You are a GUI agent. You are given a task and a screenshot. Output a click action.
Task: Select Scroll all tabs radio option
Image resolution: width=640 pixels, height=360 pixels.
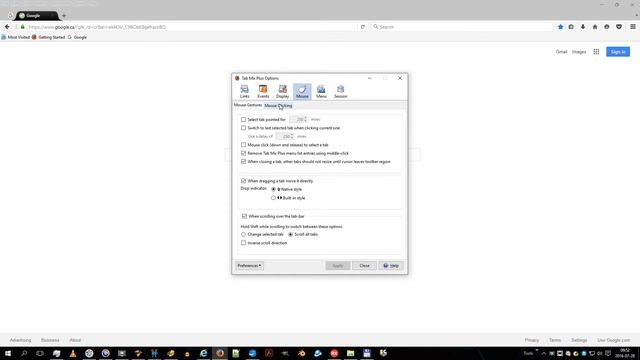[x=291, y=235]
